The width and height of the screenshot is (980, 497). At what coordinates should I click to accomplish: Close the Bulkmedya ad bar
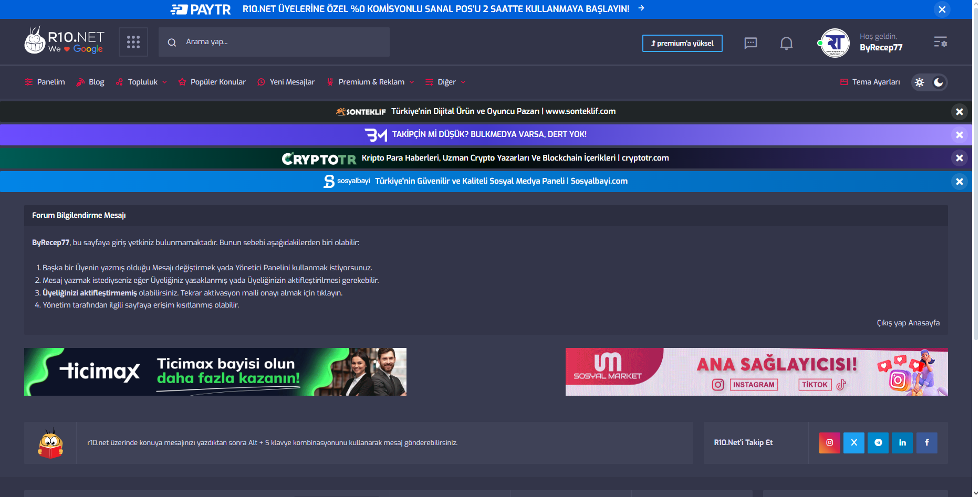[x=960, y=135]
